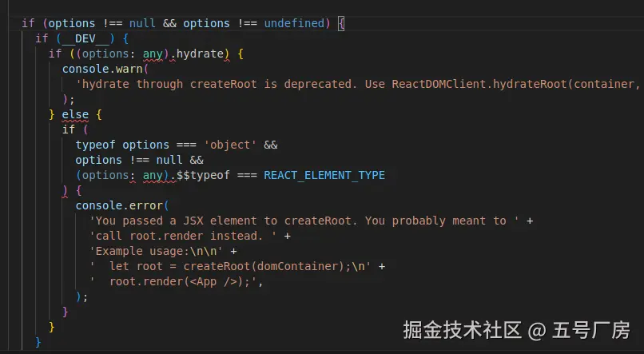The image size is (644, 354).
Task: Click the __DEV__ identifier
Action: click(85, 38)
